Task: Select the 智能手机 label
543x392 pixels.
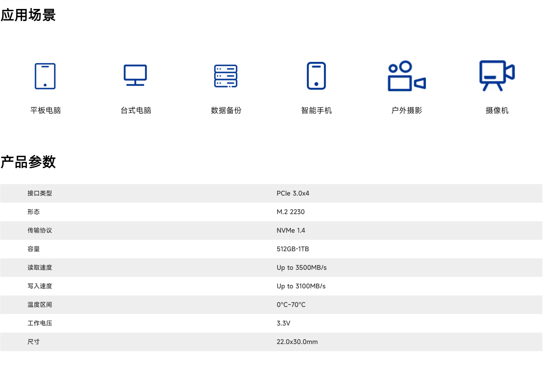Action: [x=316, y=110]
